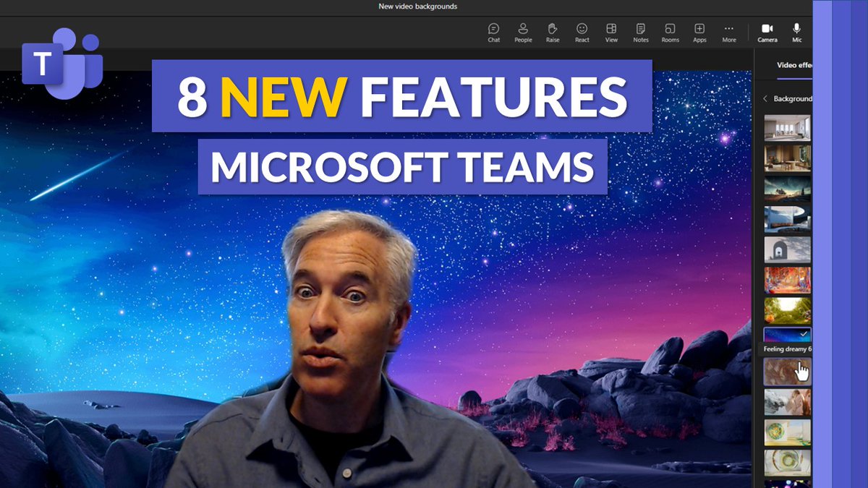Open the React emoji options
Screen dimensions: 868x488
coord(582,33)
